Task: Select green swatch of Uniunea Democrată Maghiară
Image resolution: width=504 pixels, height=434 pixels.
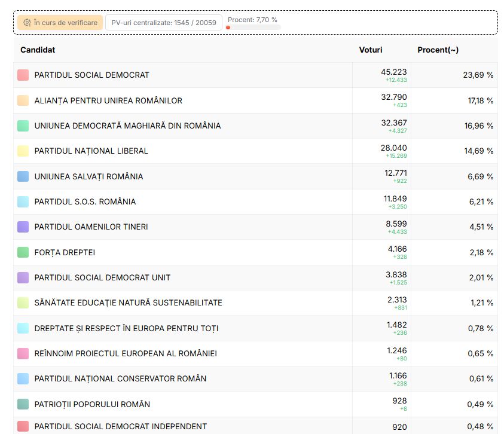Action: coord(23,126)
